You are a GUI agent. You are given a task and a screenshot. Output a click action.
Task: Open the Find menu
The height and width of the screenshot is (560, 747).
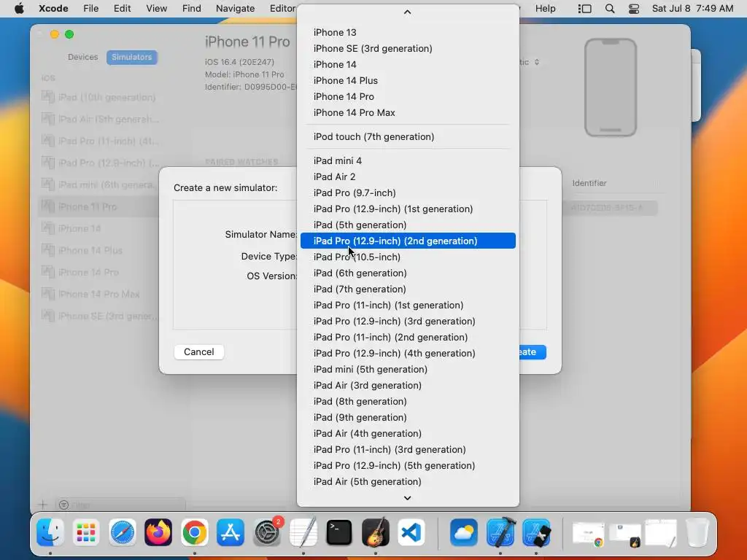point(192,9)
